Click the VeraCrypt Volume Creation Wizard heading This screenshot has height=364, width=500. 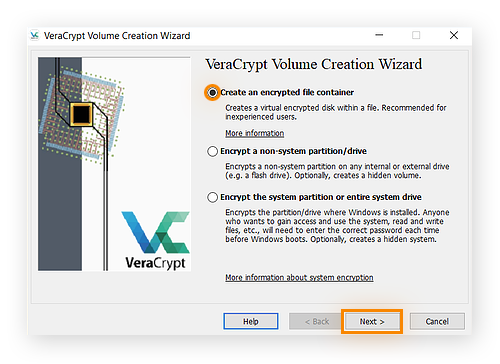click(314, 64)
